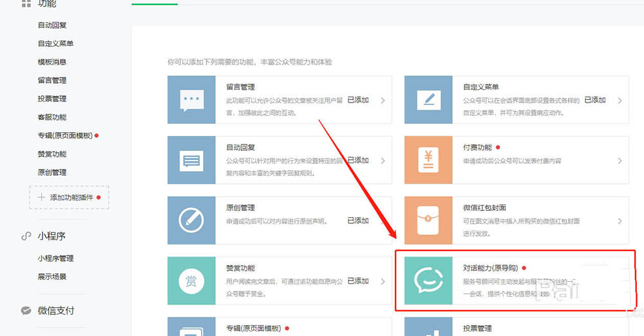Image resolution: width=644 pixels, height=336 pixels.
Task: Click 已添加 status on 自动回复 card
Action: coord(358,161)
